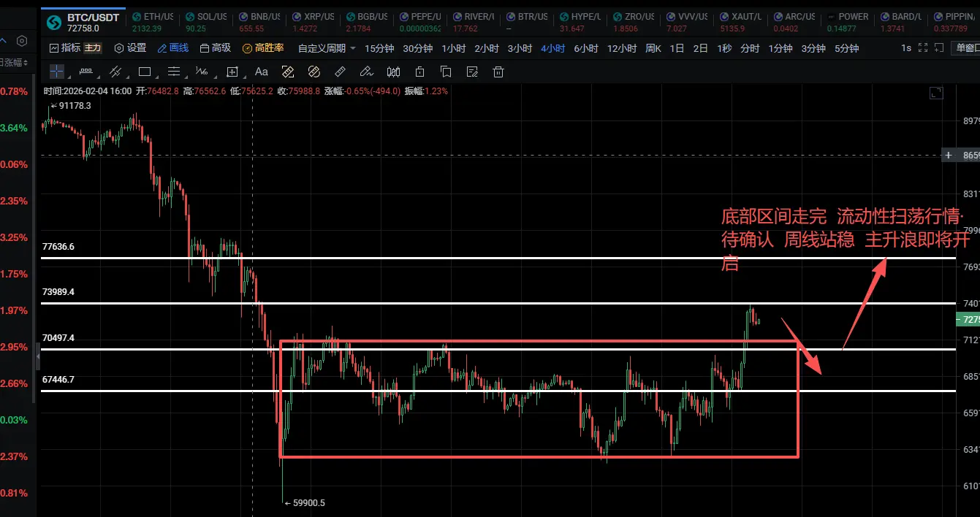The height and width of the screenshot is (517, 980).
Task: Click the short-position ruler tool icon
Action: 314,72
